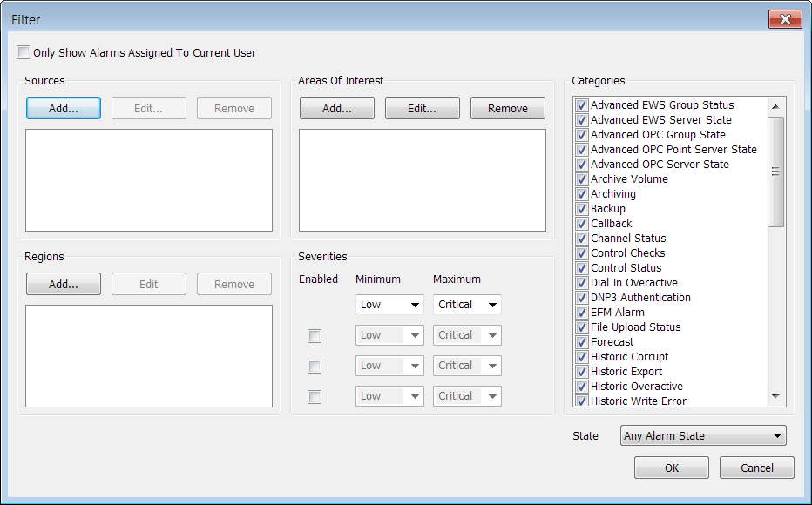Confirm the filter with OK
This screenshot has width=812, height=505.
pyautogui.click(x=671, y=468)
